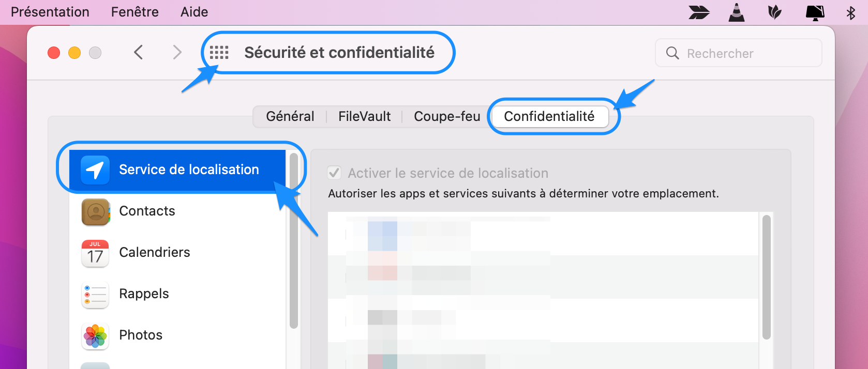Click the VLC cone icon in menu bar
Screen dimensions: 868x369
click(x=737, y=12)
